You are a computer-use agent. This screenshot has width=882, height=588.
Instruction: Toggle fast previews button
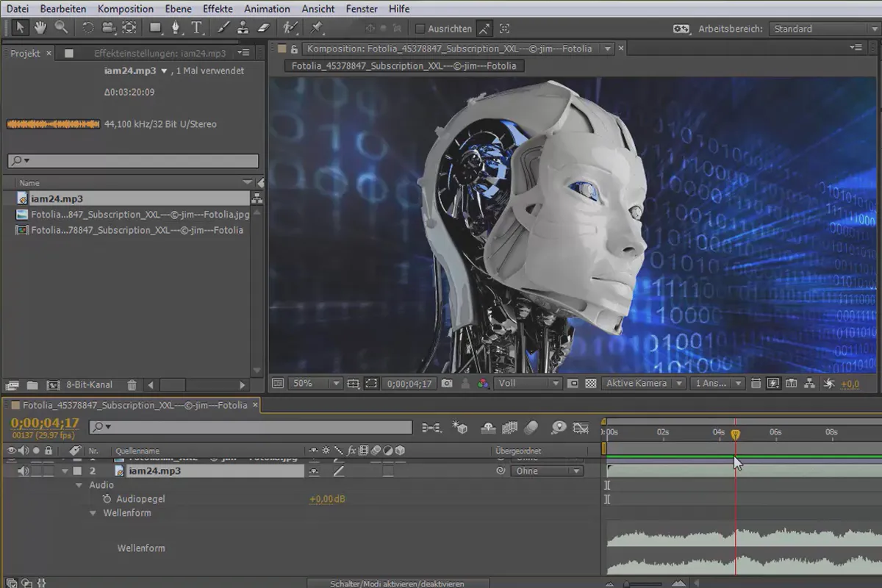773,383
